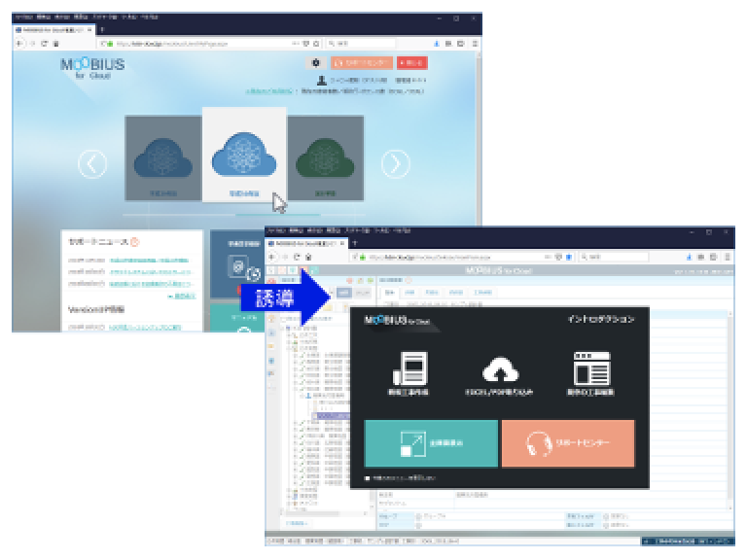Click back button in the front browser window
This screenshot has height=560, width=747.
pos(272,257)
